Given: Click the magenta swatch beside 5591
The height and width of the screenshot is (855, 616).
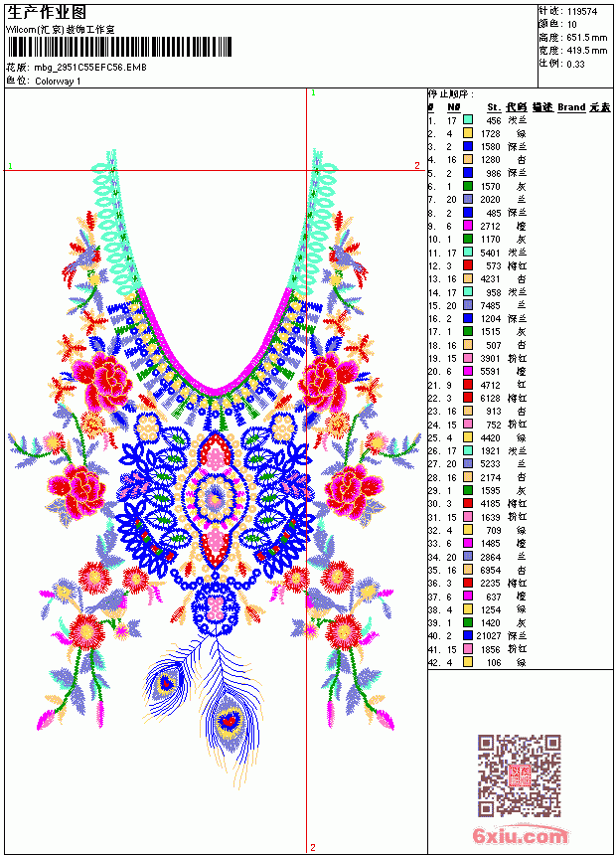Looking at the screenshot, I should pyautogui.click(x=468, y=371).
